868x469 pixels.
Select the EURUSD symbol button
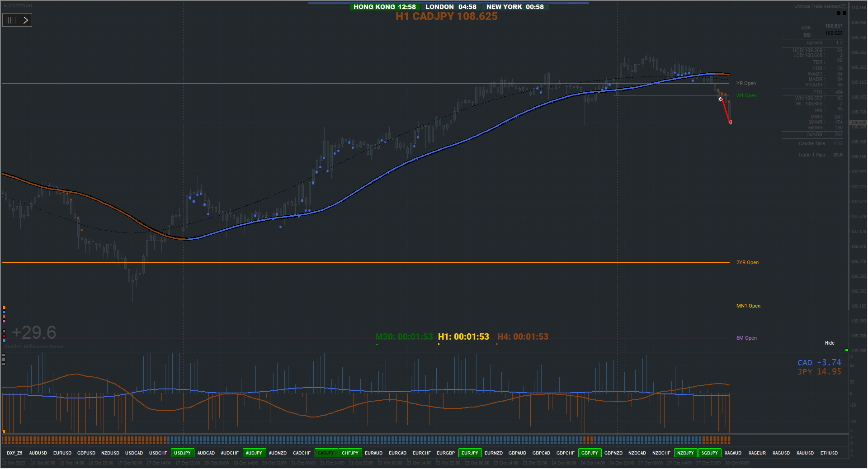pos(62,453)
